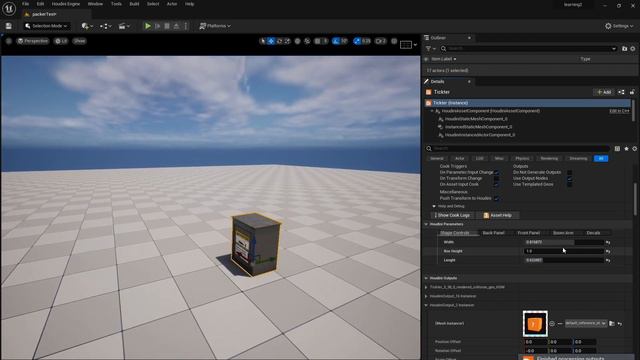Open the Build menu
Viewport: 640px width, 360px height.
(134, 4)
